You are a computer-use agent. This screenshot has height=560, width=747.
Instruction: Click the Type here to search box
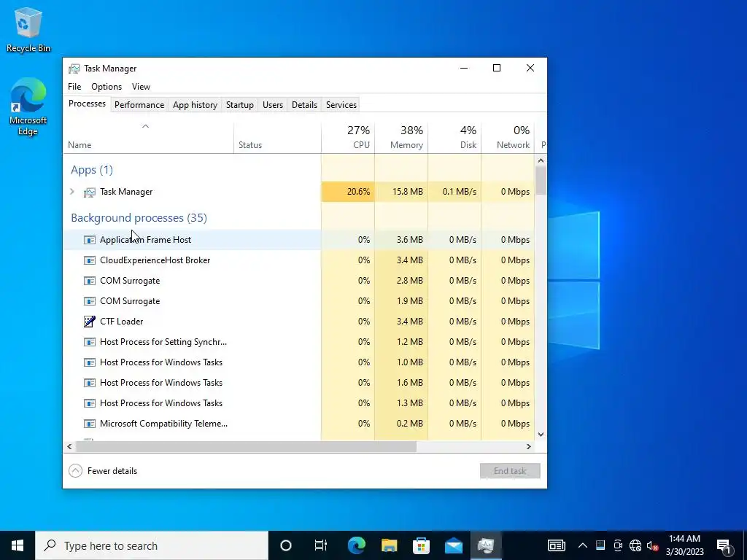pos(152,545)
